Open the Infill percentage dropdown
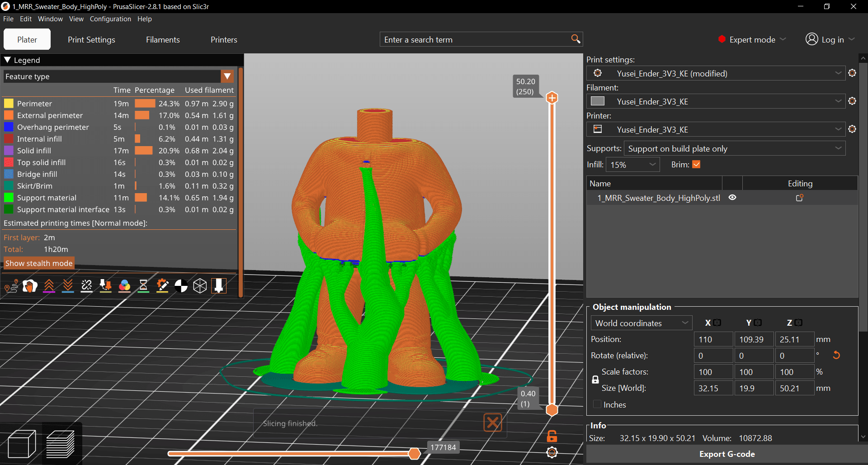This screenshot has height=465, width=868. pos(633,165)
